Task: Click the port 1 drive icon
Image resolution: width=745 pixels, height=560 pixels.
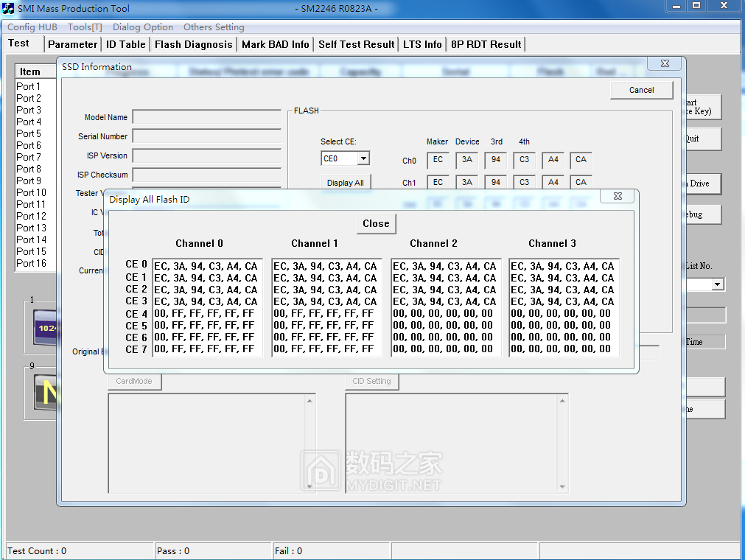Action: click(44, 328)
